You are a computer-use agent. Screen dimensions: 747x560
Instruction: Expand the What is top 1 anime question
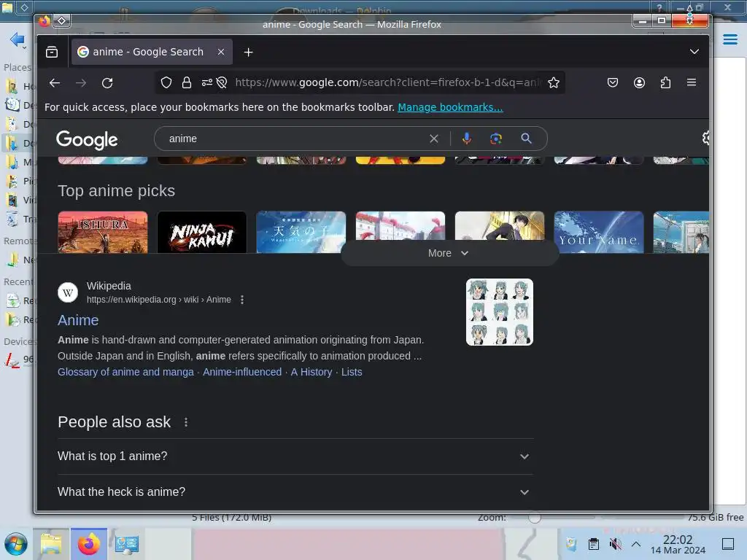(295, 456)
